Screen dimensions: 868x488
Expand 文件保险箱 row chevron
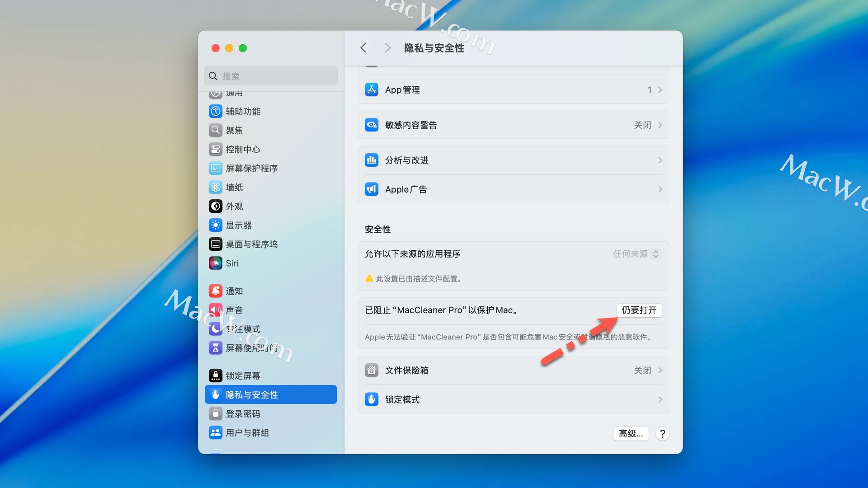coord(660,371)
